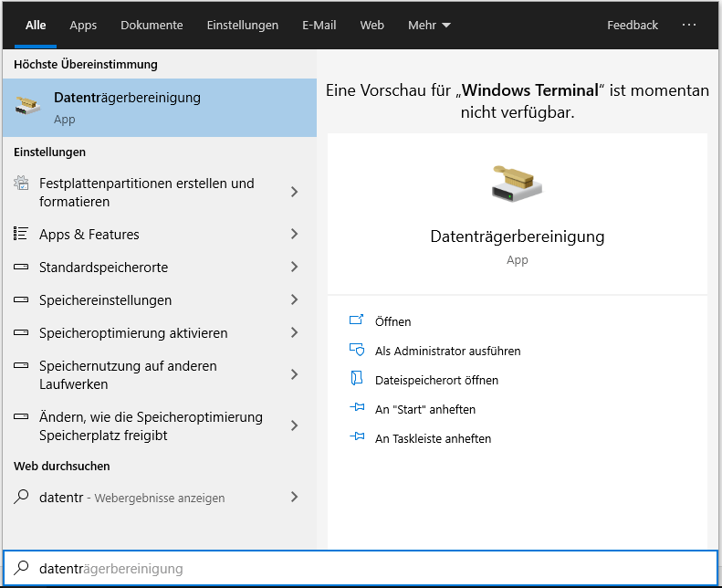Click list icon beside Apps & Features
This screenshot has height=588, width=722.
tap(21, 234)
